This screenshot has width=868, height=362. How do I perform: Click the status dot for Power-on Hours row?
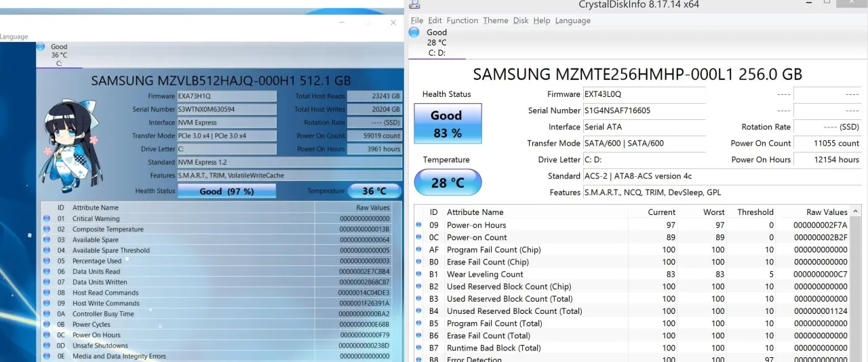click(418, 225)
